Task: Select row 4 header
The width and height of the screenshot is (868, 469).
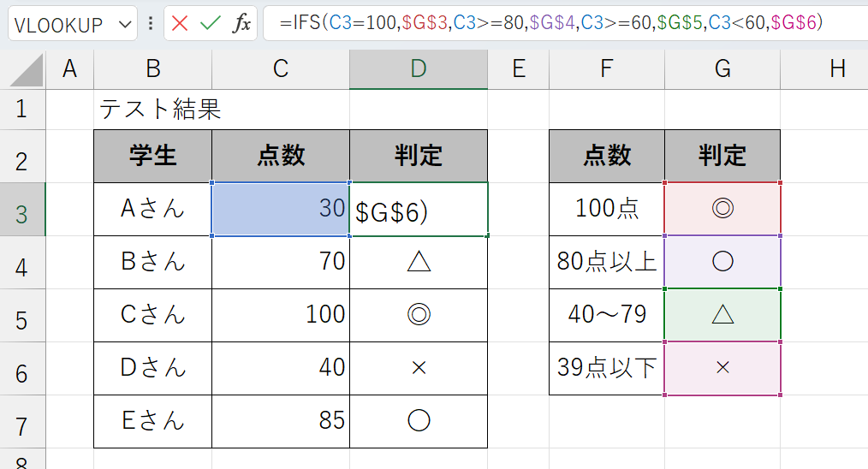Action: [23, 263]
